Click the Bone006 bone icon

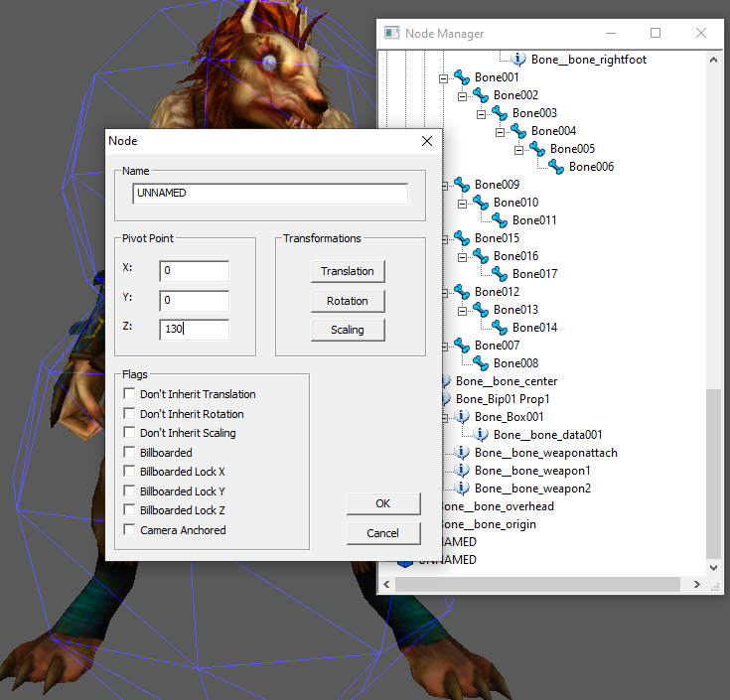pyautogui.click(x=556, y=167)
